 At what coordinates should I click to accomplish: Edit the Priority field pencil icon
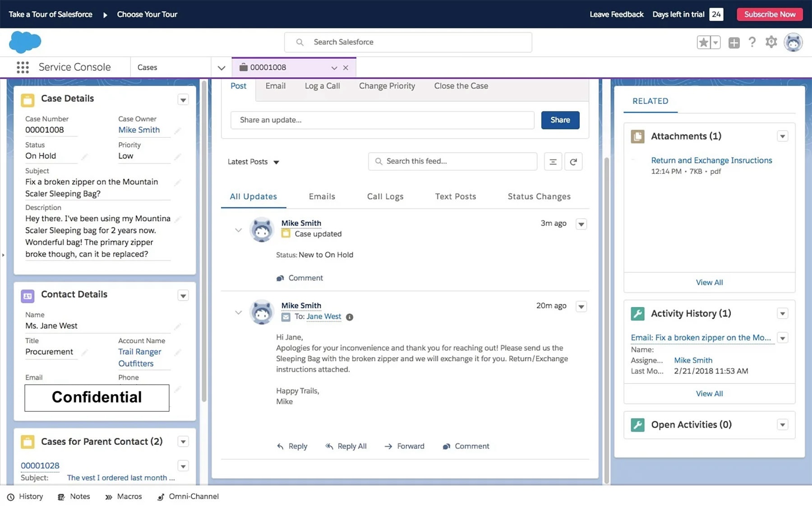[178, 156]
